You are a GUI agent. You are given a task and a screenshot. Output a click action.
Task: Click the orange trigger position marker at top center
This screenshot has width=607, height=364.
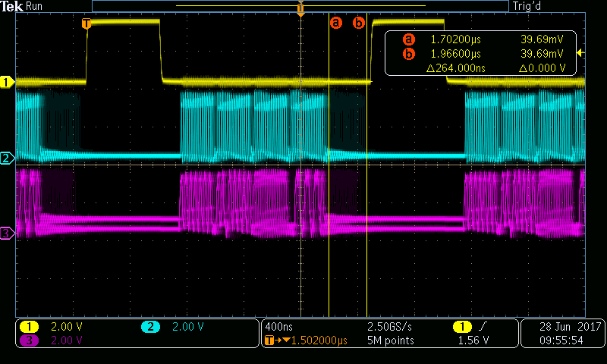click(300, 8)
